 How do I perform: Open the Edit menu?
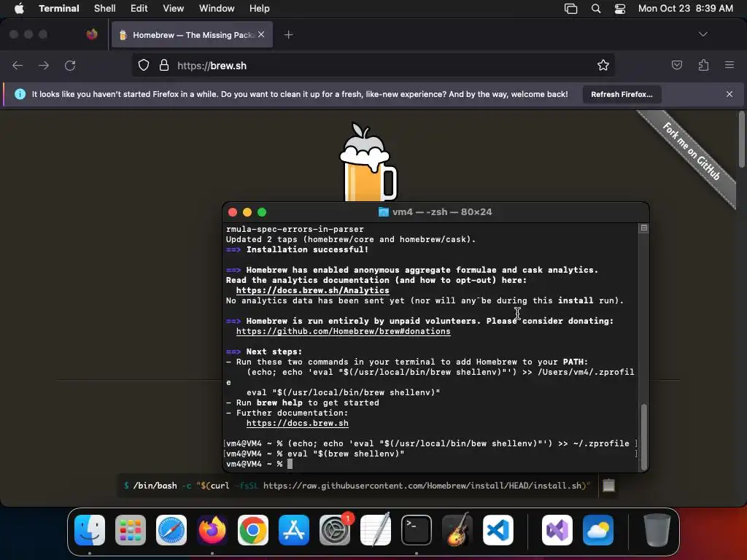click(139, 9)
